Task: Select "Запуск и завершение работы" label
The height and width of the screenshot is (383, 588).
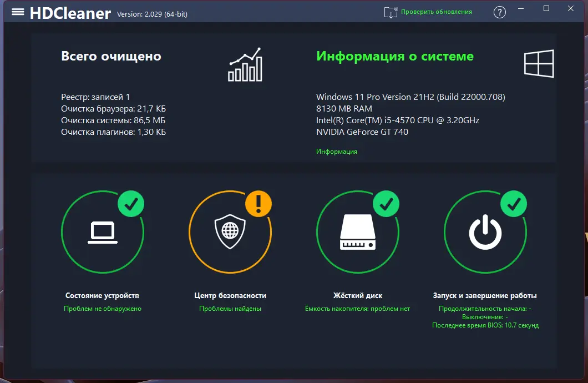Action: (x=485, y=296)
